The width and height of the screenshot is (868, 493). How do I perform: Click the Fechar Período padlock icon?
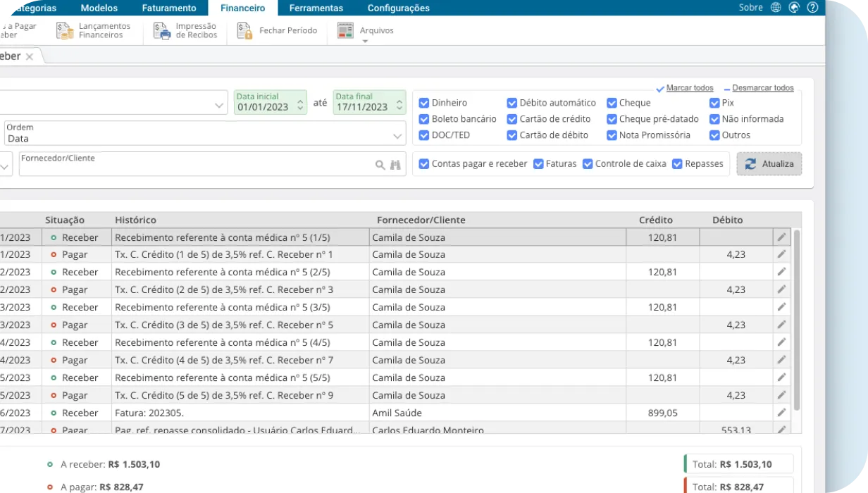(244, 30)
